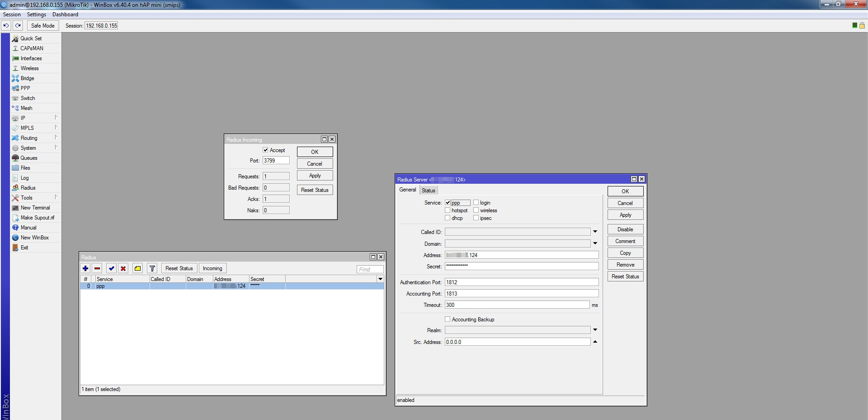The image size is (868, 420).
Task: Toggle the Accept checkbox in Radius Incoming
Action: pos(265,150)
